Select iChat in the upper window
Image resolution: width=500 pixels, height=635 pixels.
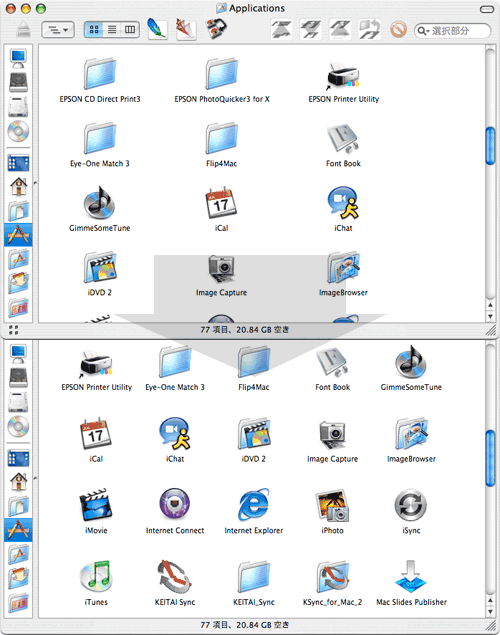point(343,203)
